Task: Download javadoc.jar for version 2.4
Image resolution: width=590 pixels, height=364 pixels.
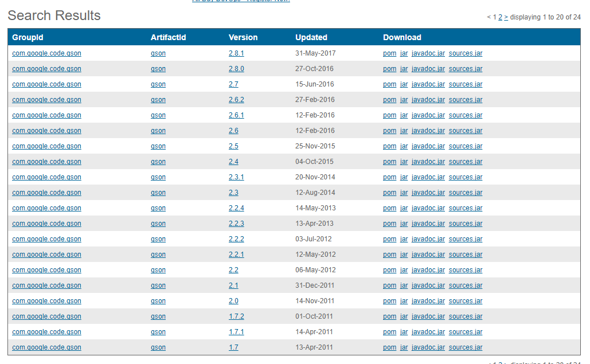Action: [x=428, y=162]
